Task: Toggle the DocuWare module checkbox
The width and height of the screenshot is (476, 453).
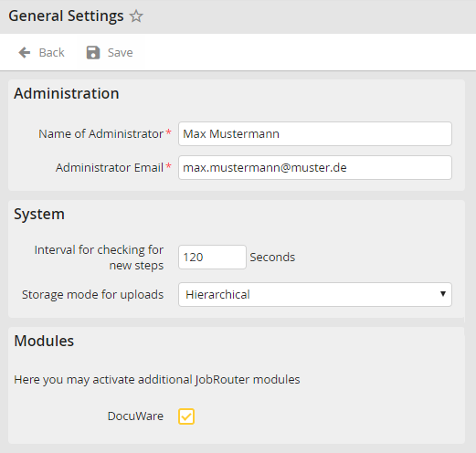Action: [x=186, y=416]
